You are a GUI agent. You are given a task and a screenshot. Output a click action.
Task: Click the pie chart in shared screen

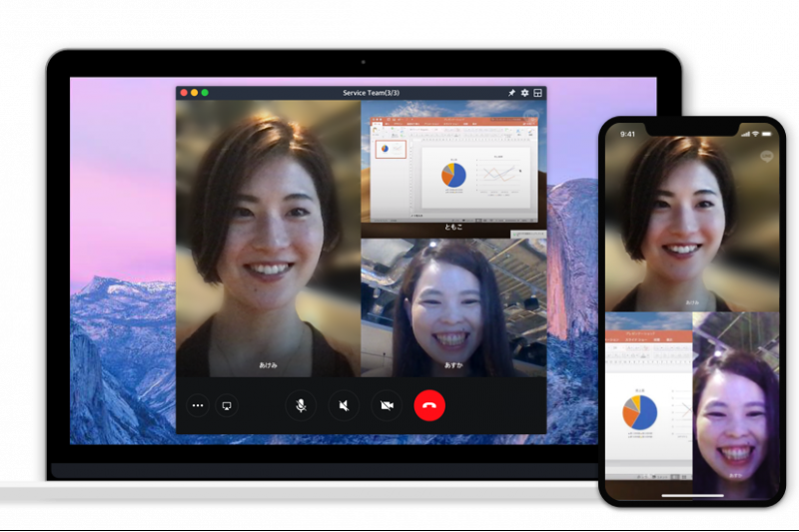coord(452,175)
